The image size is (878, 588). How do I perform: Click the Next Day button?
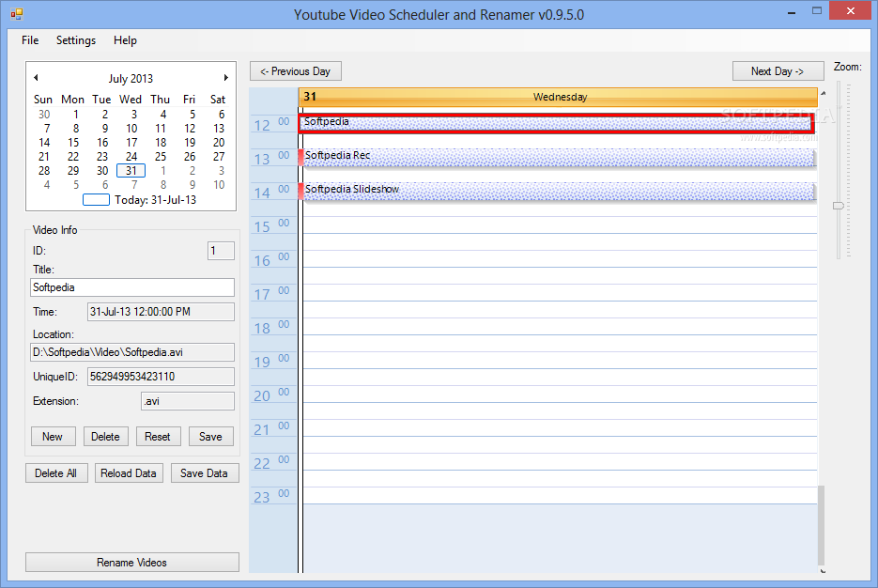(778, 71)
